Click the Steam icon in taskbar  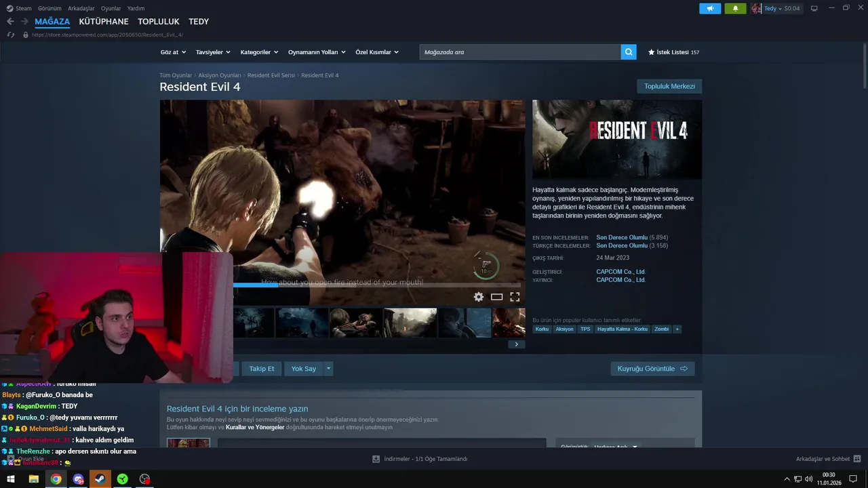click(100, 479)
